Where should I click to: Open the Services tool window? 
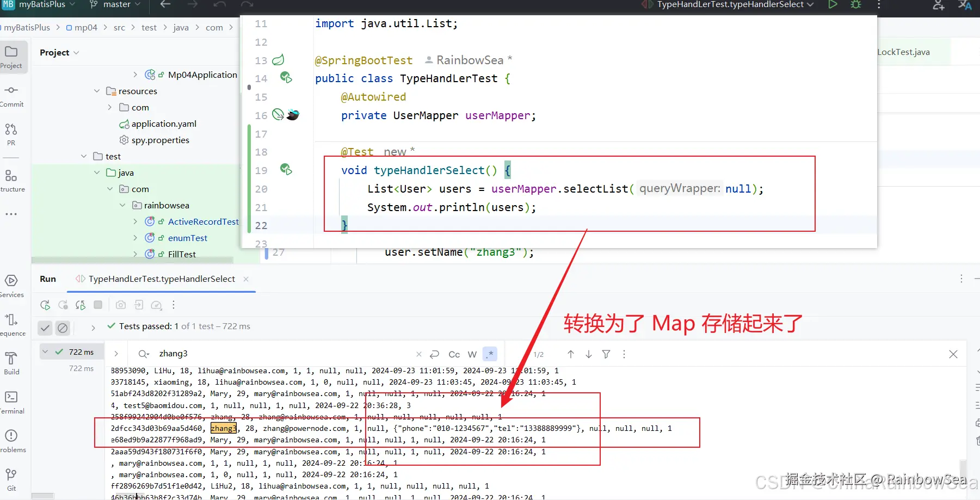(x=11, y=286)
